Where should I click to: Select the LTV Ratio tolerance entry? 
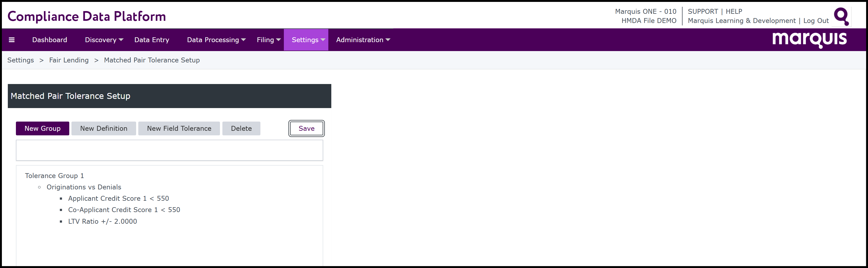pyautogui.click(x=102, y=222)
